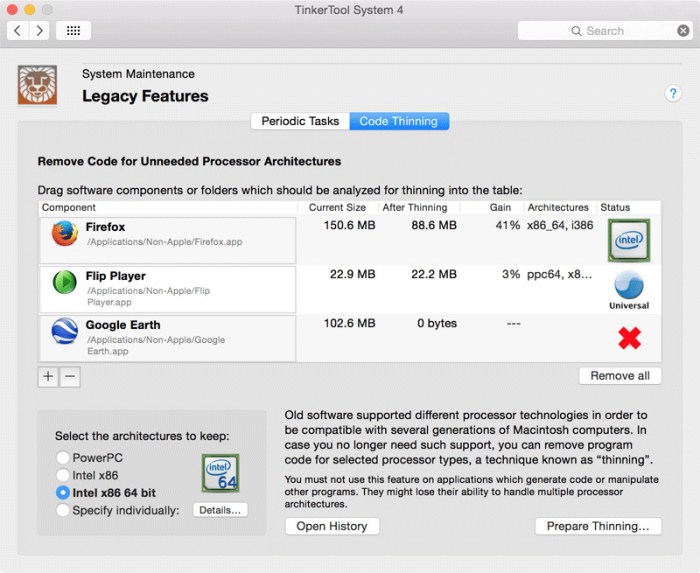This screenshot has height=573, width=700.
Task: Click the Intel status chip for Firefox
Action: coord(629,240)
